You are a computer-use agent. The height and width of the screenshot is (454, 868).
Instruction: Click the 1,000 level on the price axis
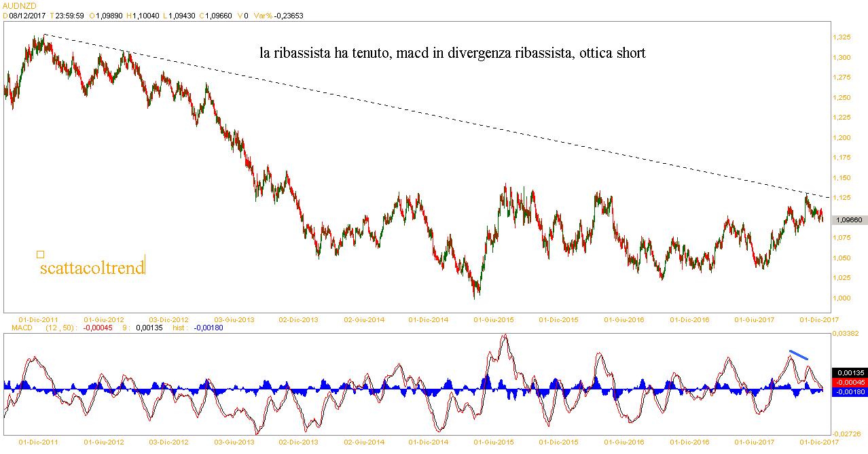840,298
